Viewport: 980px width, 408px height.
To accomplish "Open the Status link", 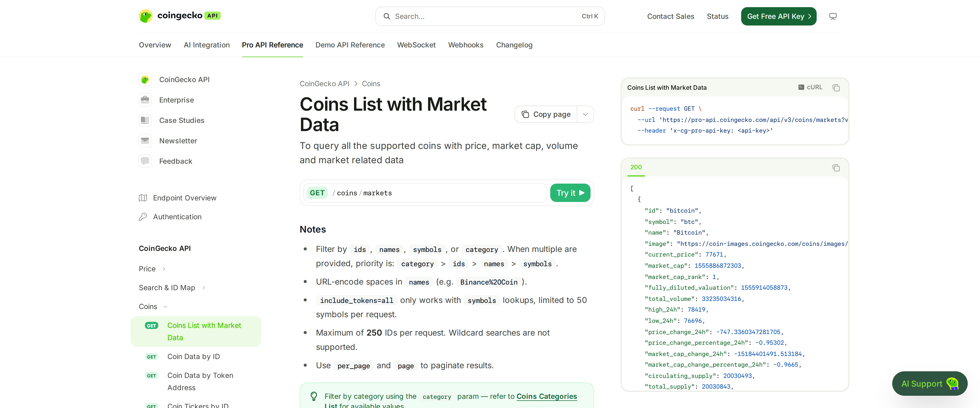I will [717, 16].
